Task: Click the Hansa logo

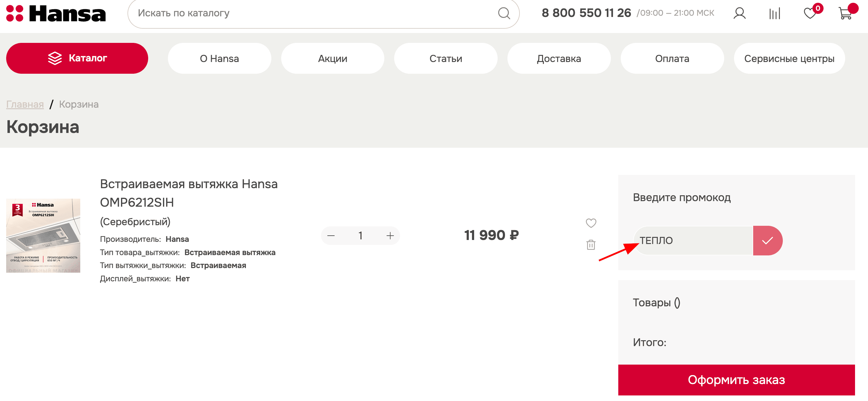Action: [56, 14]
